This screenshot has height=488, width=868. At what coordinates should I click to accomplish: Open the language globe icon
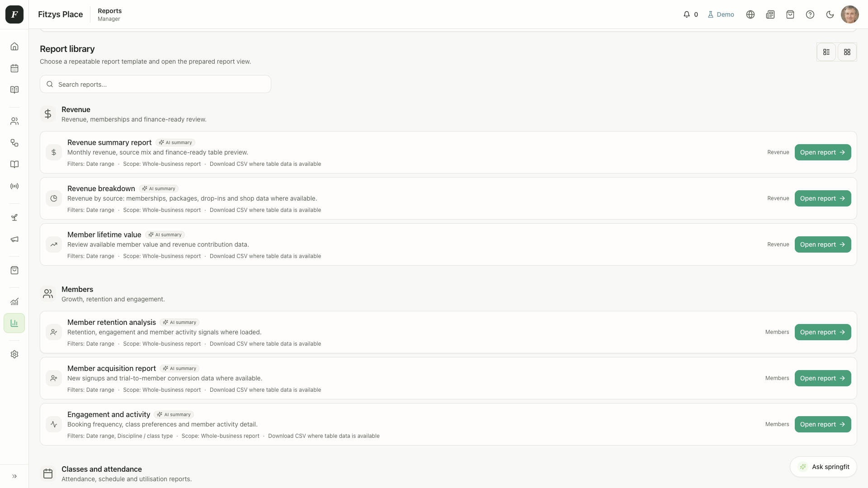[x=750, y=14]
